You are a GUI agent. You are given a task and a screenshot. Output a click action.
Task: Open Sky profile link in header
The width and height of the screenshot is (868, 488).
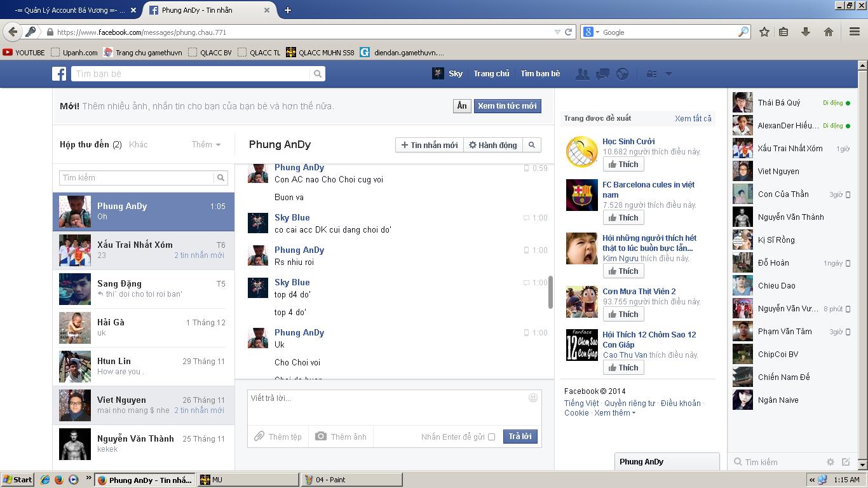pyautogui.click(x=447, y=74)
